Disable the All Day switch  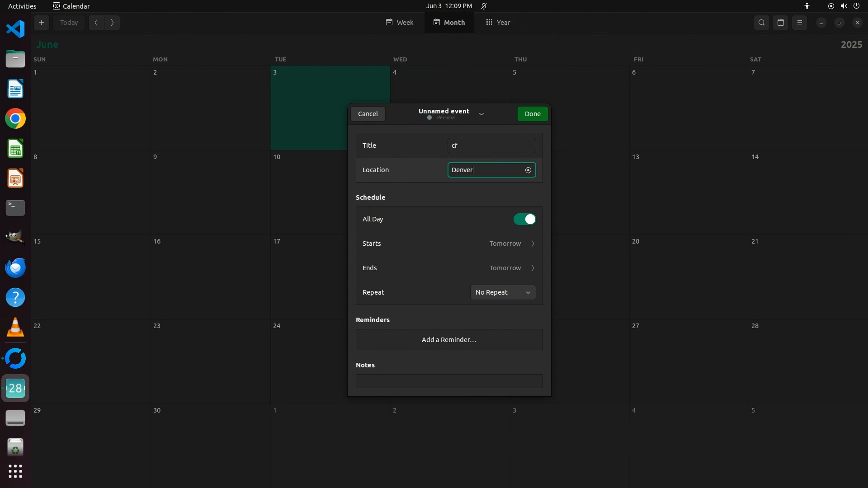[525, 219]
